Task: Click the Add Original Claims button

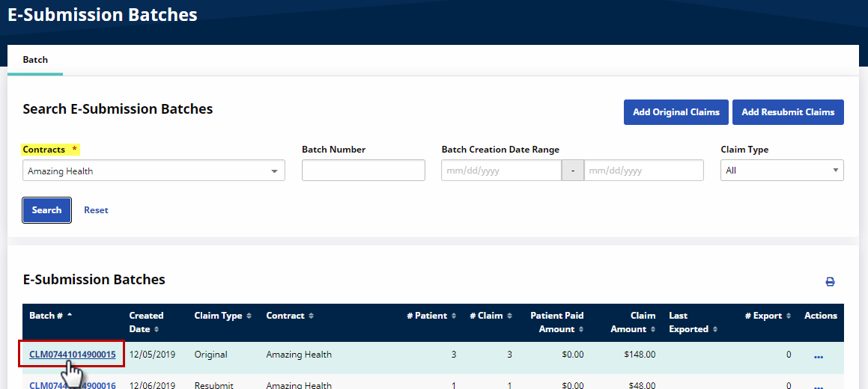Action: coord(676,112)
